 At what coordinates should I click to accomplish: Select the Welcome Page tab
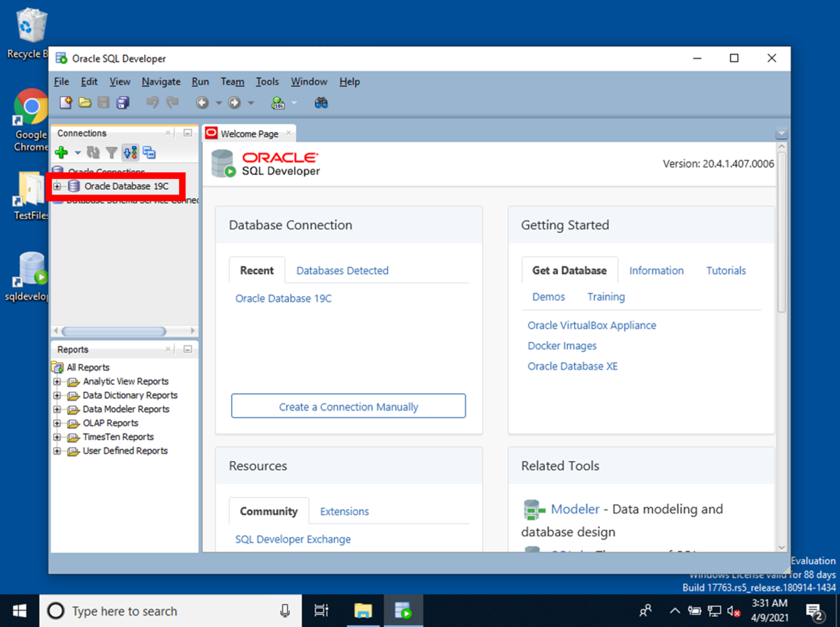[x=249, y=134]
